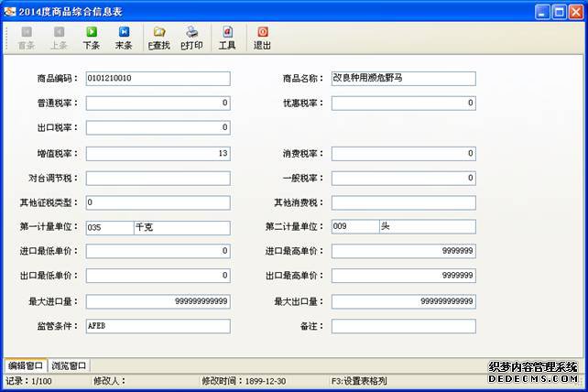Select the 编辑窗口 tab
The height and width of the screenshot is (392, 588).
25,365
